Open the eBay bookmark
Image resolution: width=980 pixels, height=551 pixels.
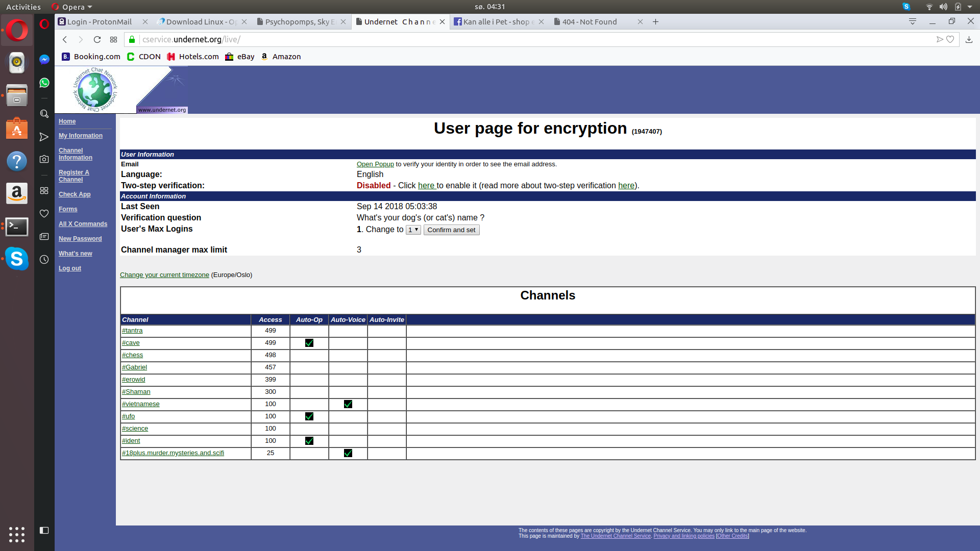coord(240,57)
